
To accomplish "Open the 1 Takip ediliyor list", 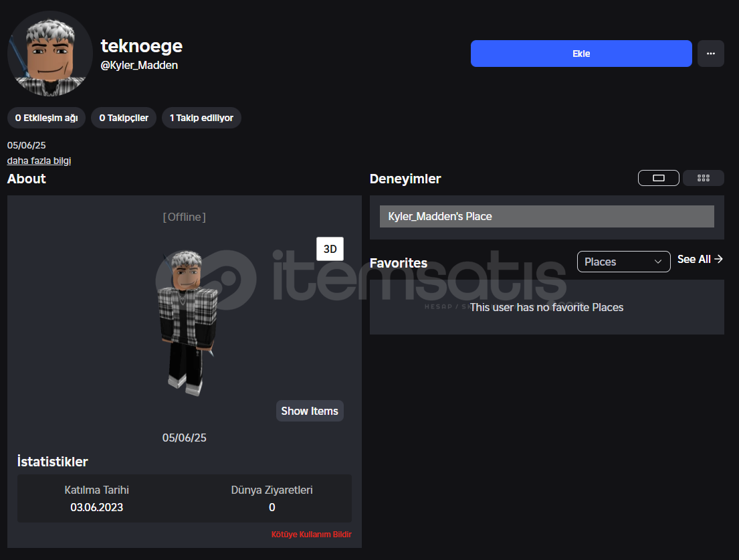I will (x=201, y=118).
